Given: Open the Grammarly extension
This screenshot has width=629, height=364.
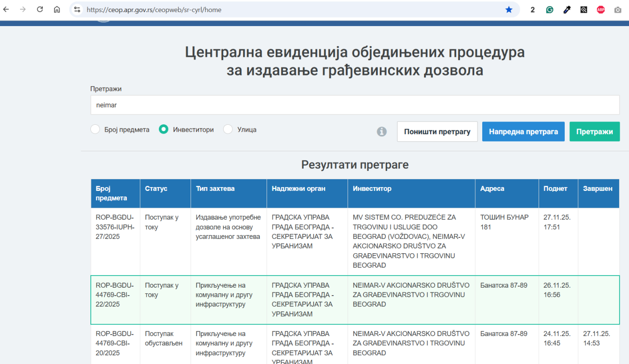Looking at the screenshot, I should pos(550,9).
